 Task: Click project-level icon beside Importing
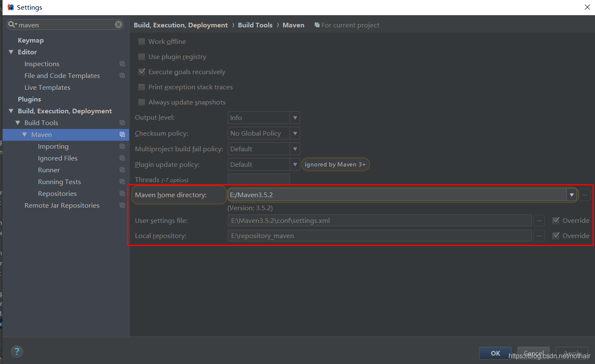(x=122, y=146)
